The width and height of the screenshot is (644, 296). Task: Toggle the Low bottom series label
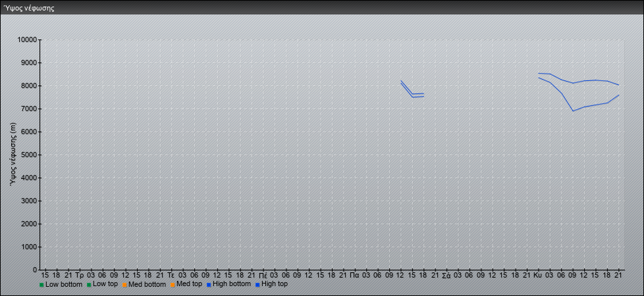click(x=64, y=284)
